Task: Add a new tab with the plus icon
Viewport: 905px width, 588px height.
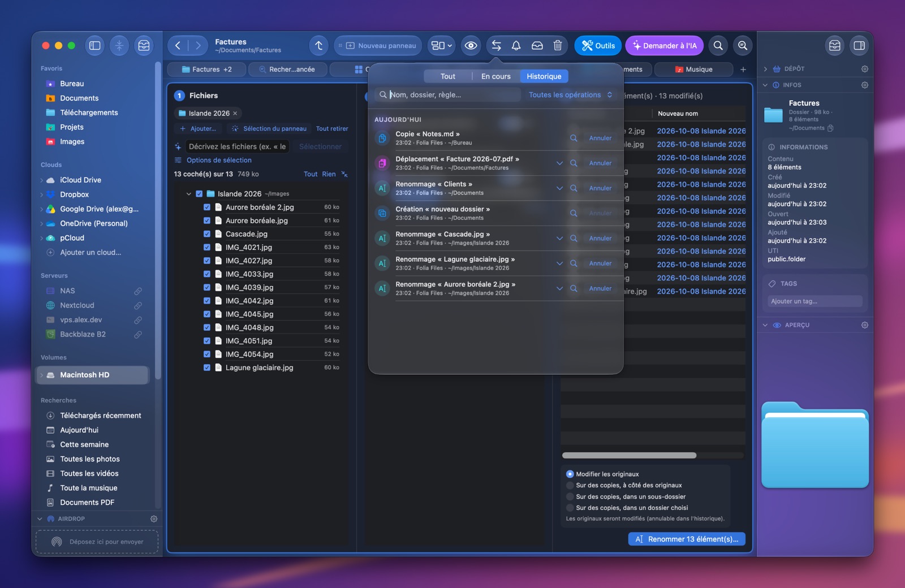Action: click(x=743, y=70)
